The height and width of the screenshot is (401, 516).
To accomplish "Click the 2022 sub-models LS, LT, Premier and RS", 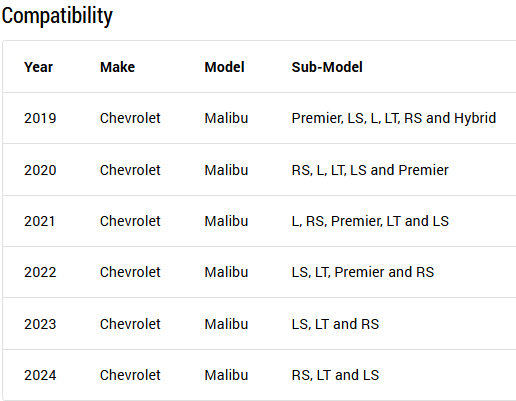I will click(x=363, y=272).
